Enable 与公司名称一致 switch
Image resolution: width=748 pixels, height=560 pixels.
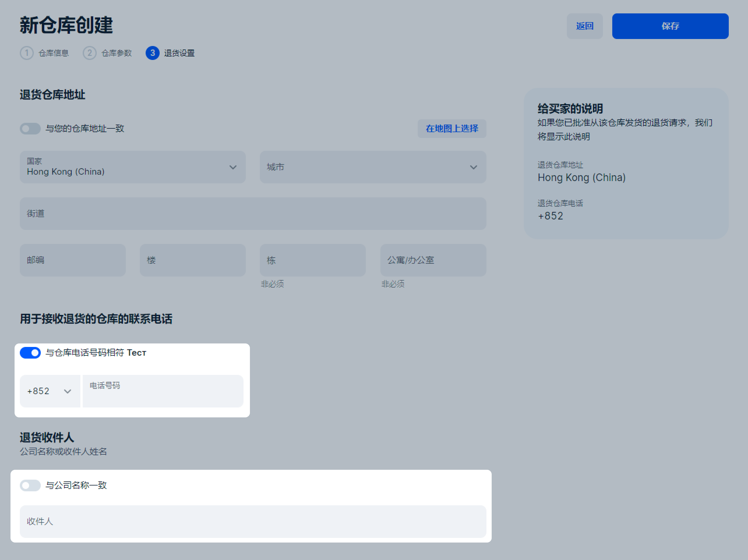tap(30, 485)
